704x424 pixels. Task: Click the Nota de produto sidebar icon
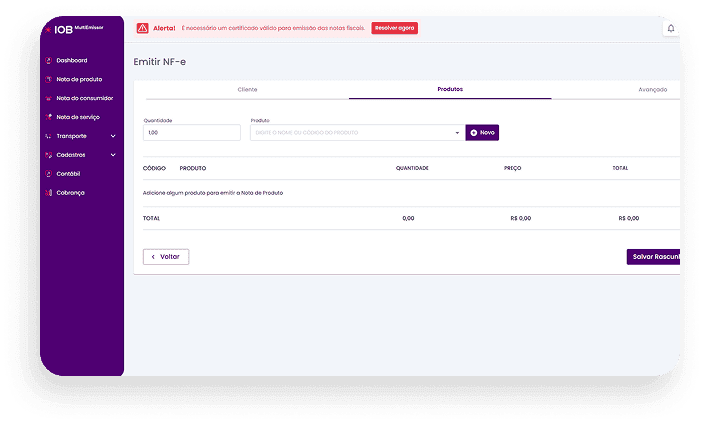(x=48, y=79)
